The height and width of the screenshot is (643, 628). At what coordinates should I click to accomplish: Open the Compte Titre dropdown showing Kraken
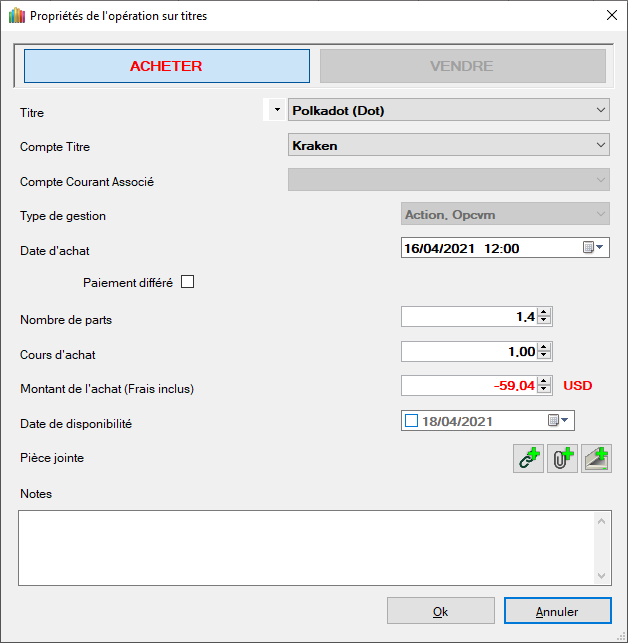coord(600,145)
